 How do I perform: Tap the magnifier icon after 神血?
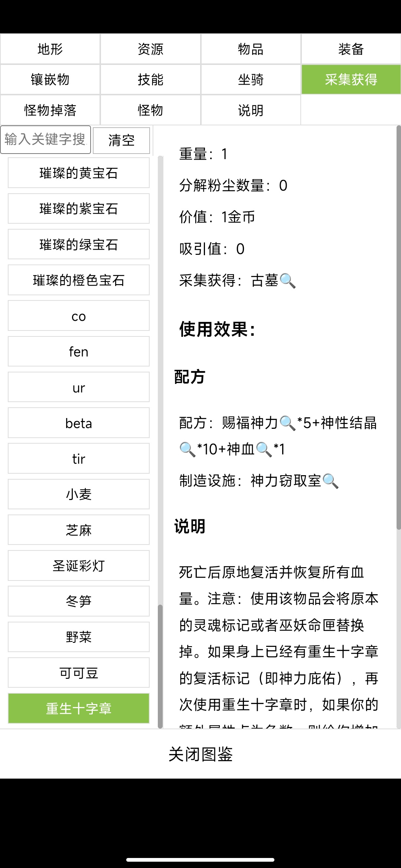pyautogui.click(x=264, y=450)
